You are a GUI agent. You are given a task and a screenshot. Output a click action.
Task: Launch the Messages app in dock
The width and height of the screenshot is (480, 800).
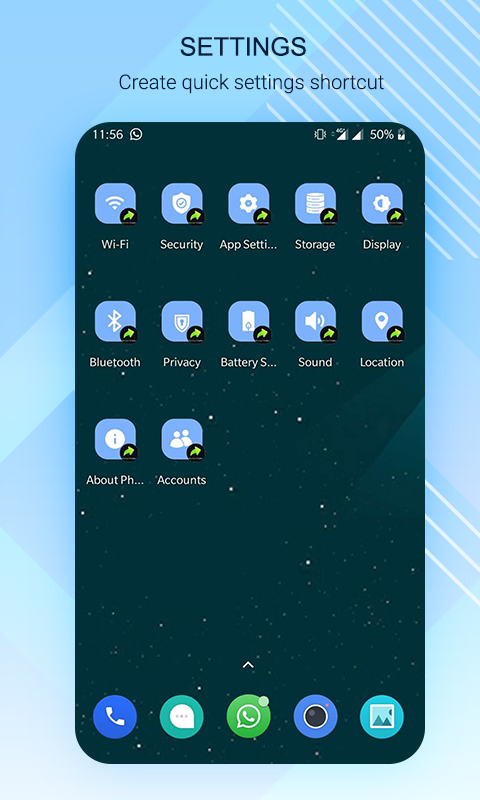pos(182,717)
